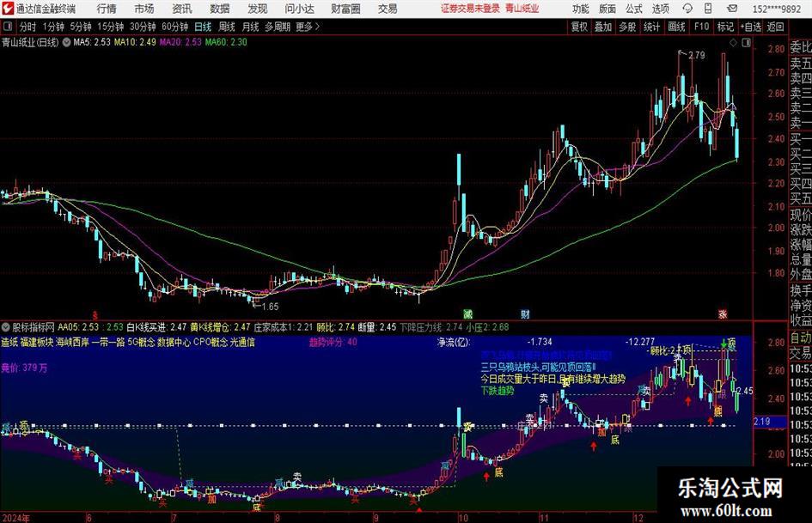812x523 pixels.
Task: Click month 10 marker on time axis
Action: (x=463, y=517)
